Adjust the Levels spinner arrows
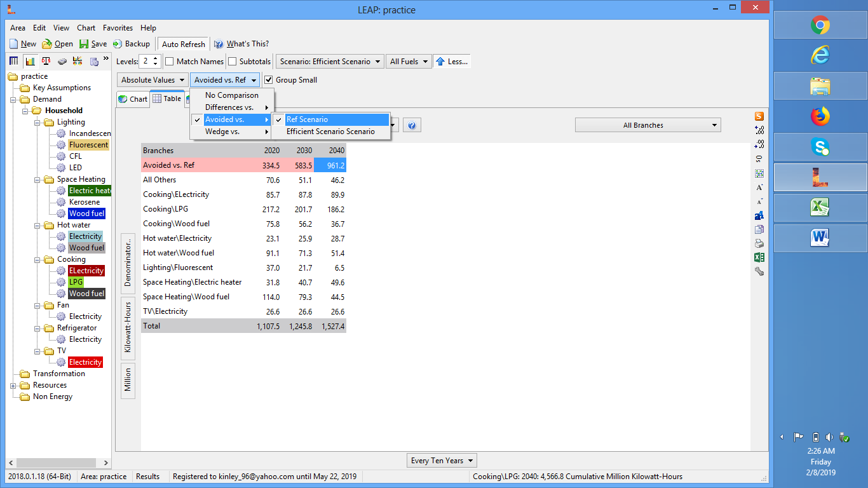Image resolution: width=868 pixels, height=488 pixels. coord(156,62)
